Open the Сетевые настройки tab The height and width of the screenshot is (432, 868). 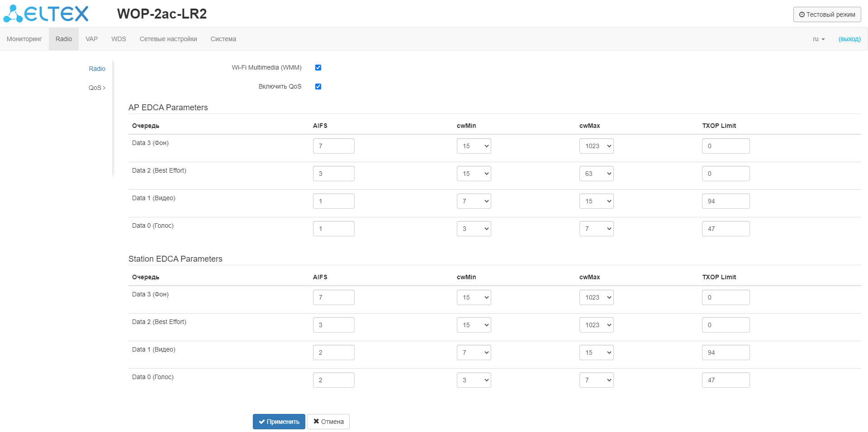click(168, 39)
